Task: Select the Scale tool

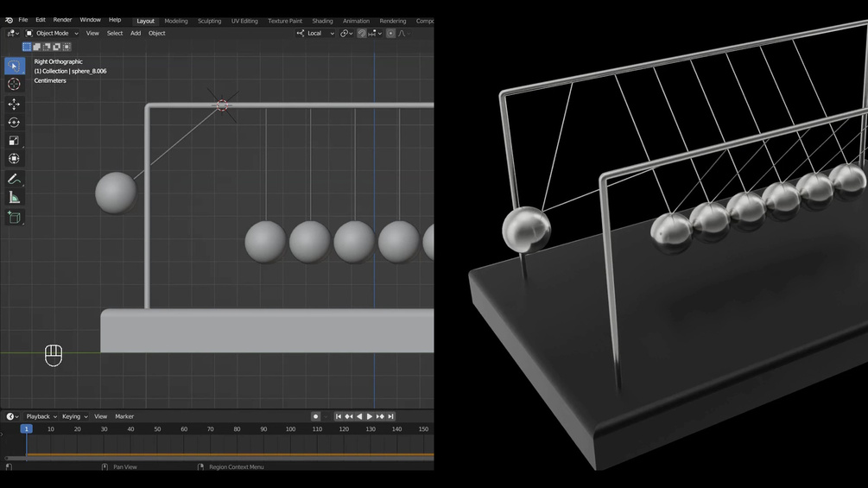Action: 14,141
